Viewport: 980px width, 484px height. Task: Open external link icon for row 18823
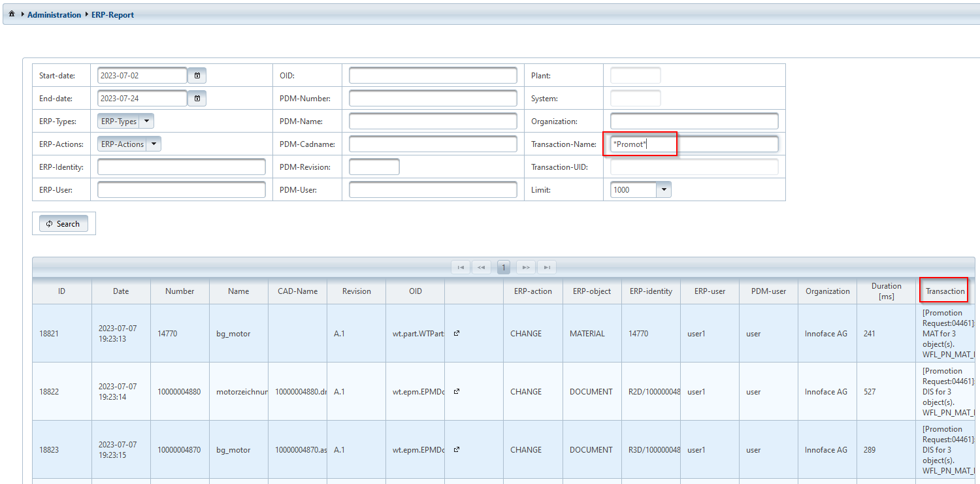pos(457,449)
